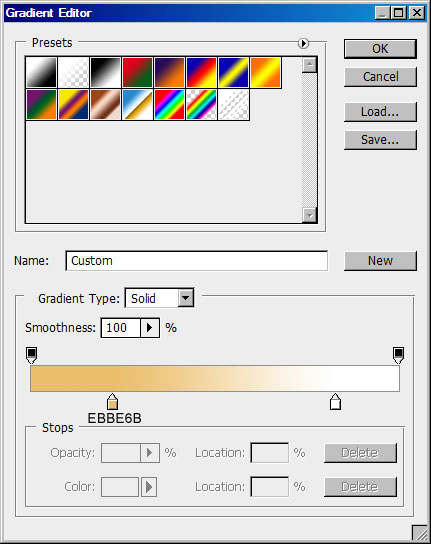This screenshot has width=431, height=544.
Task: Select the Blue, Yellow, Blue gradient preset
Action: point(233,72)
